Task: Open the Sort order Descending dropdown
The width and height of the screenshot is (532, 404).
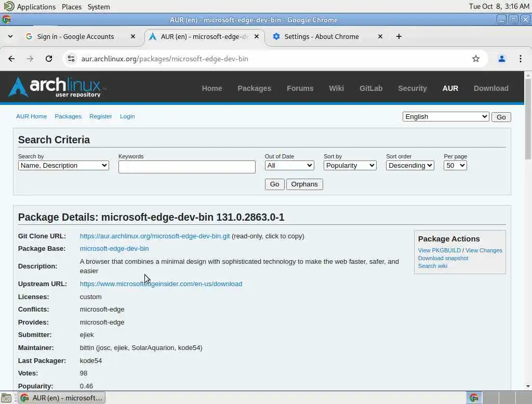Action: 410,166
